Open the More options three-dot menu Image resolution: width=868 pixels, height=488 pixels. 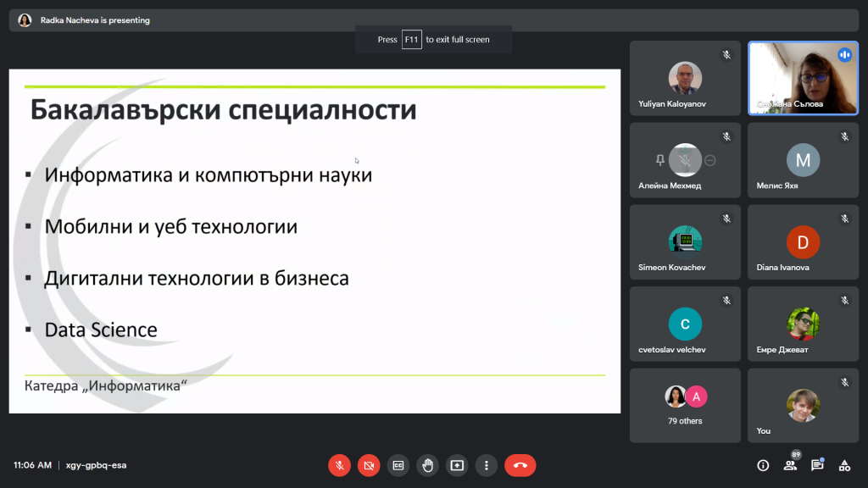click(486, 465)
